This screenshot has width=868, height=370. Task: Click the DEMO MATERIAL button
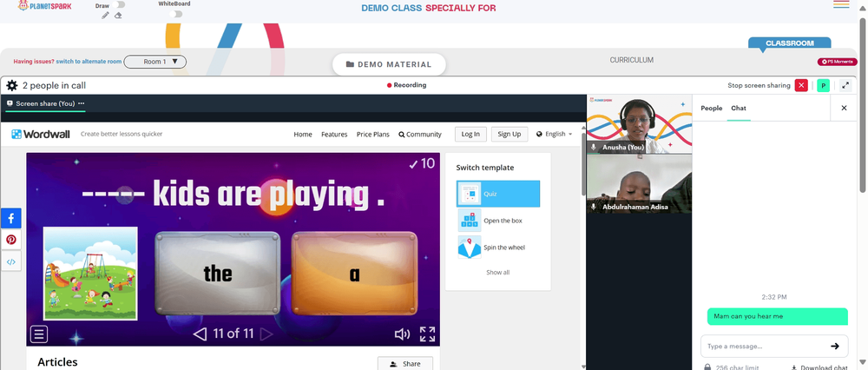389,64
